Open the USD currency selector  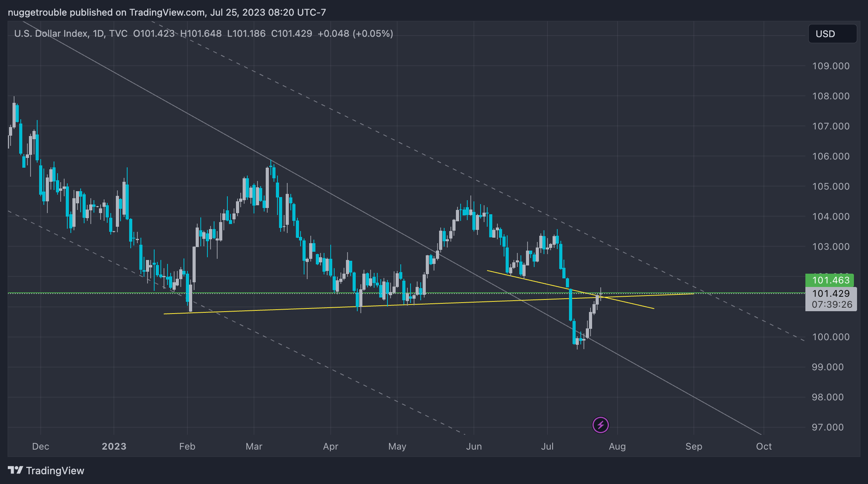pyautogui.click(x=832, y=34)
